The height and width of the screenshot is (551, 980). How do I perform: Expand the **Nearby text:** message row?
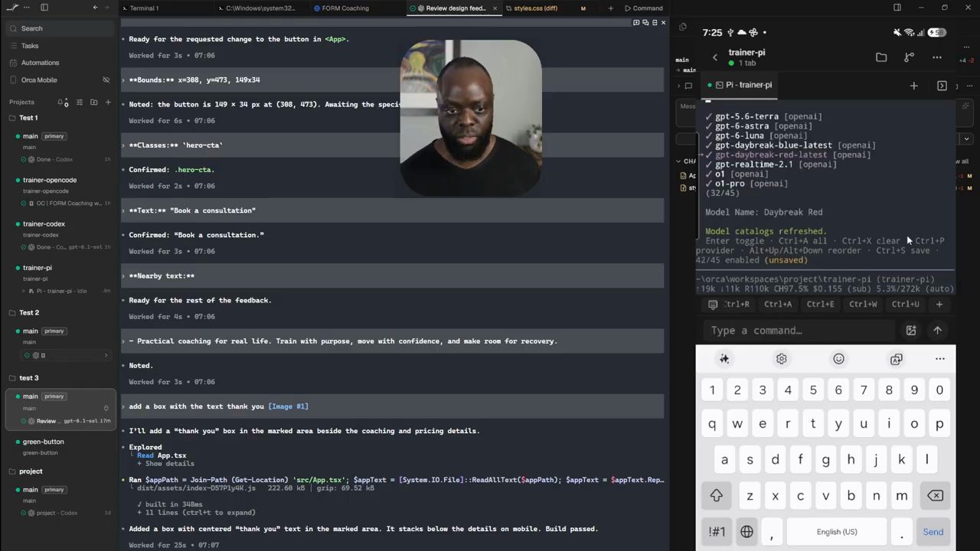(392, 275)
